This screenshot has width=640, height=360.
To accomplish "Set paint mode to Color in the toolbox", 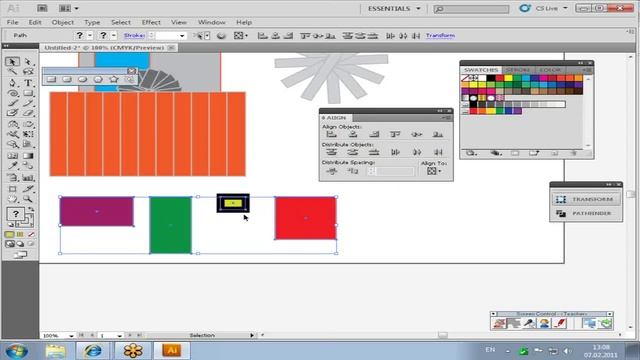I will click(x=9, y=234).
